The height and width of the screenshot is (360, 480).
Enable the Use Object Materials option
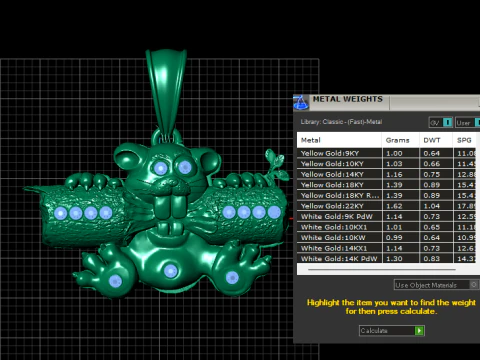tap(436, 285)
